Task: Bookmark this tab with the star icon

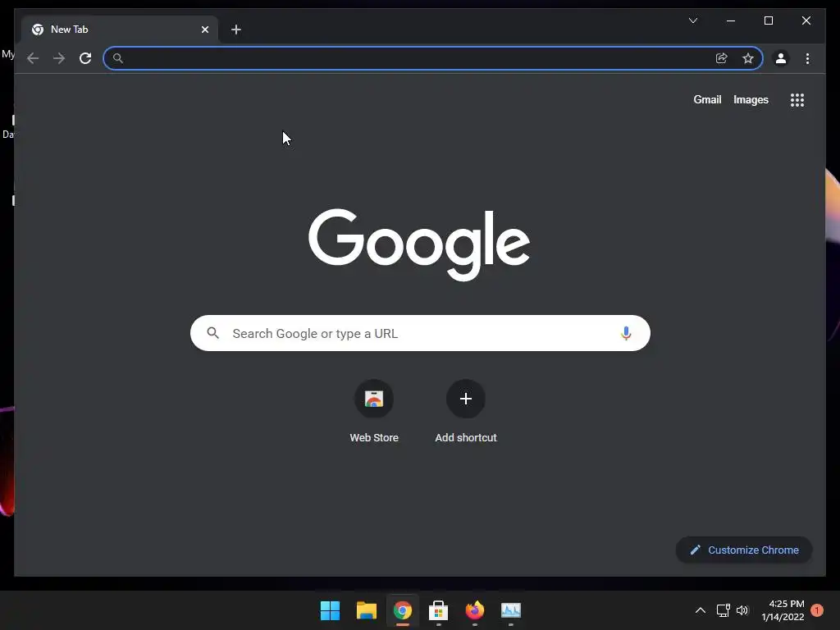Action: tap(748, 58)
